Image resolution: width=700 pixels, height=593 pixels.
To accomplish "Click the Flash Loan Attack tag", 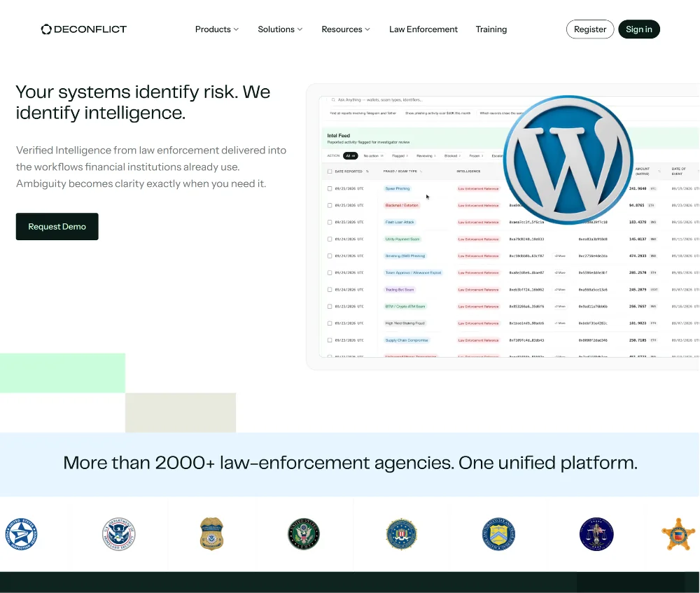I will pyautogui.click(x=400, y=222).
